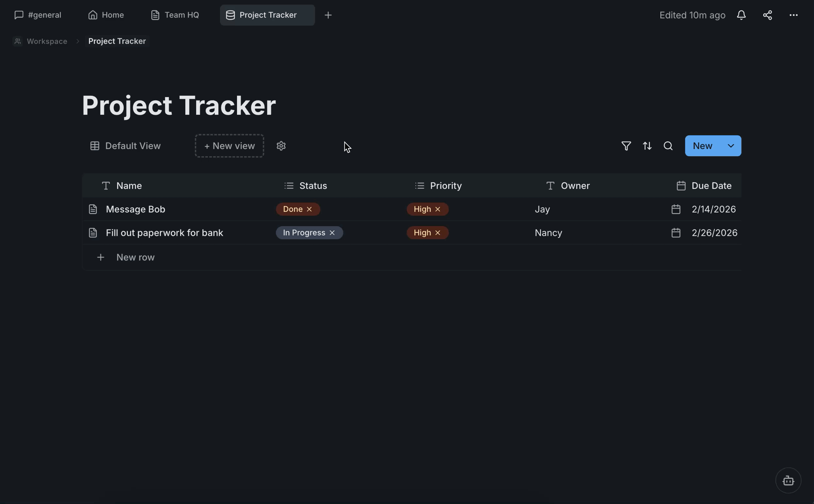This screenshot has height=504, width=814.
Task: Click the calendar icon beside 2/14/2026
Action: click(x=676, y=209)
